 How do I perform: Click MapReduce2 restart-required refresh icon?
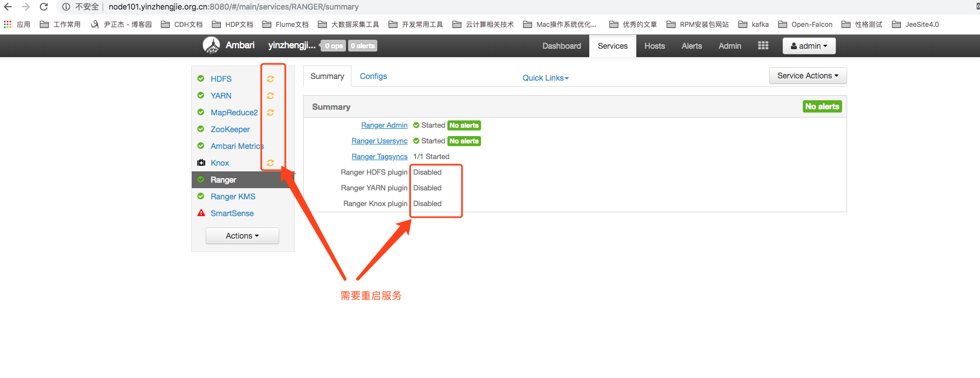click(270, 113)
